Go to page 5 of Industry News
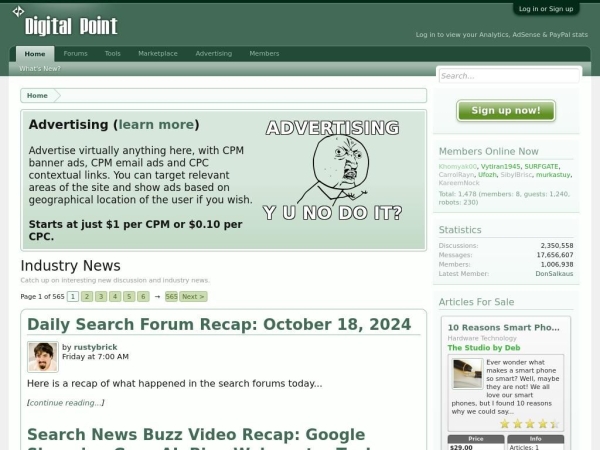The height and width of the screenshot is (450, 600). (x=129, y=297)
